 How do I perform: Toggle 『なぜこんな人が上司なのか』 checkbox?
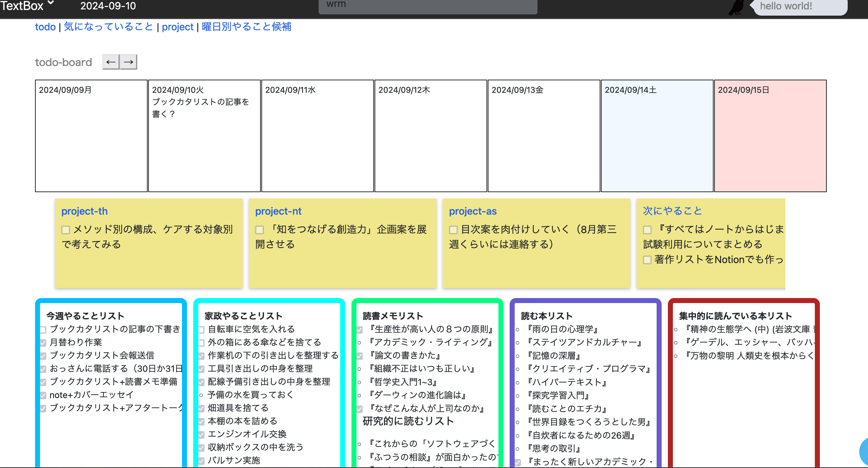click(360, 409)
